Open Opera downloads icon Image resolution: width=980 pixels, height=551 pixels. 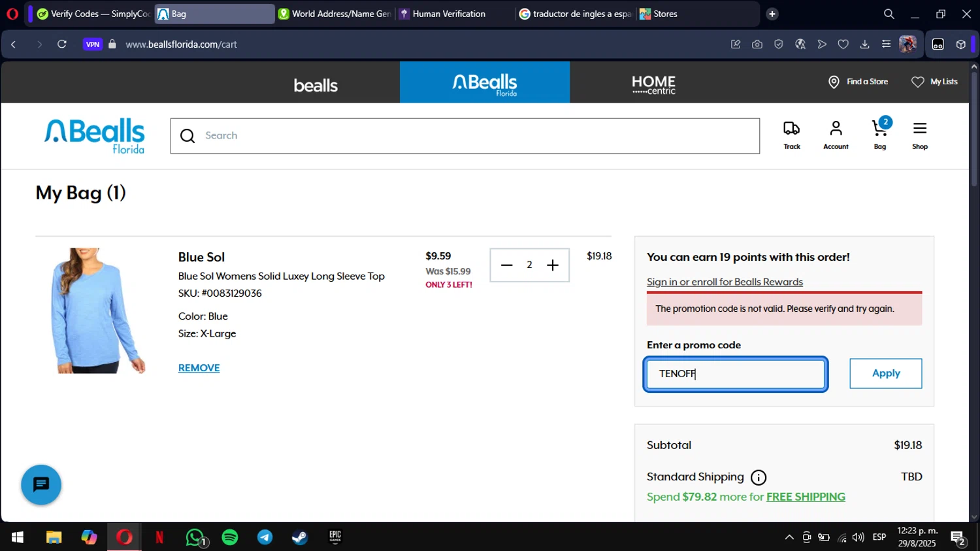pos(864,44)
